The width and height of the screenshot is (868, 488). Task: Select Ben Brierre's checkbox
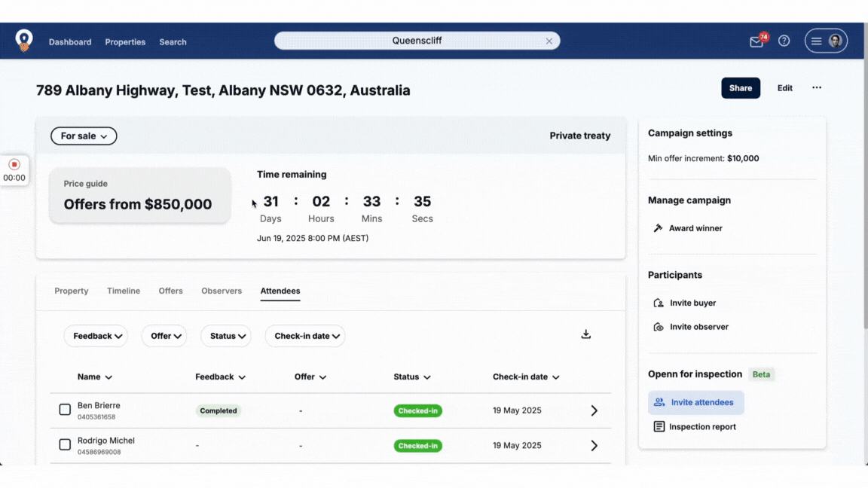click(65, 410)
